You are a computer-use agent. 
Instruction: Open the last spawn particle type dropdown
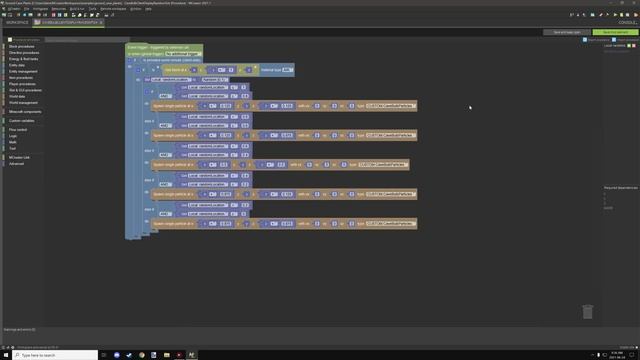pyautogui.click(x=391, y=223)
